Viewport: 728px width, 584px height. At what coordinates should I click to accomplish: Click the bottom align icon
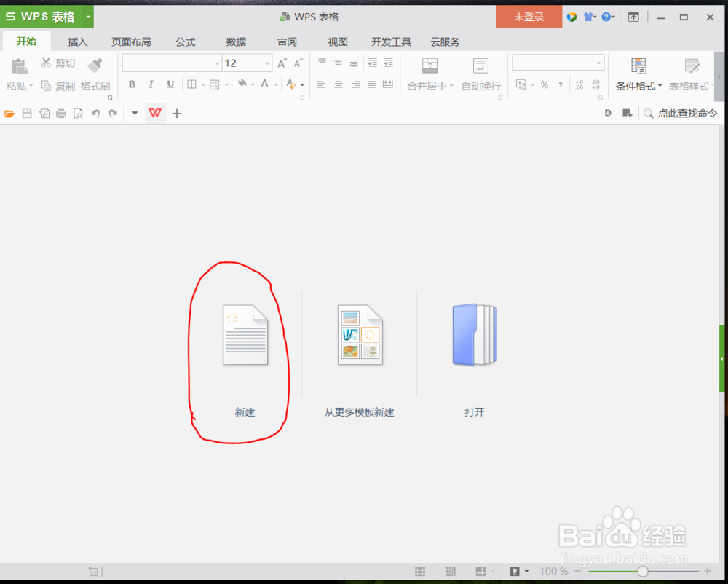[354, 63]
